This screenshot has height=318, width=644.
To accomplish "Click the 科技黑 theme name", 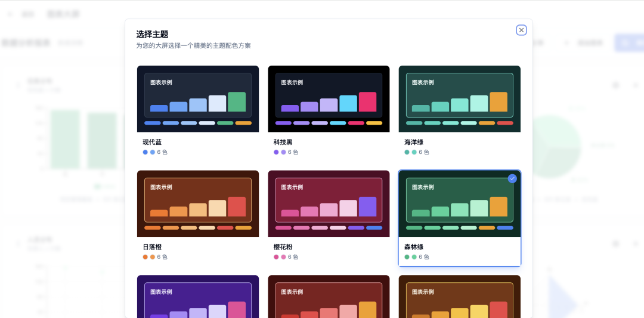I will 283,142.
